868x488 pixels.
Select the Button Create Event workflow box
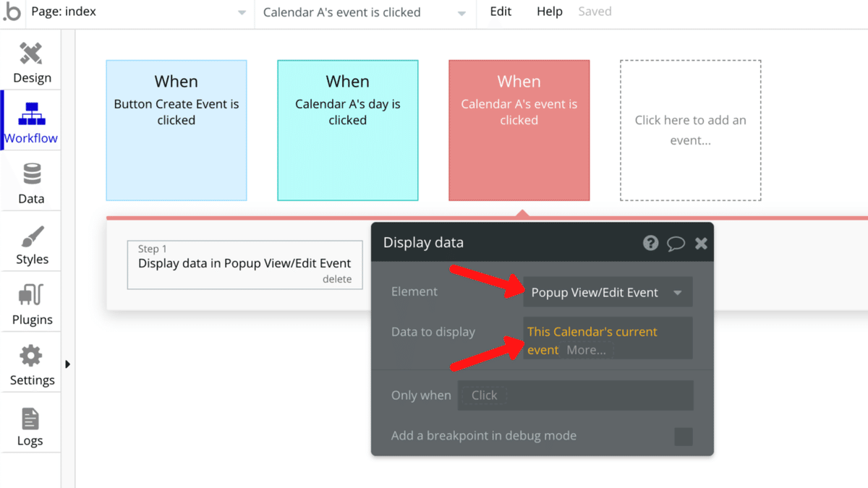click(x=176, y=130)
